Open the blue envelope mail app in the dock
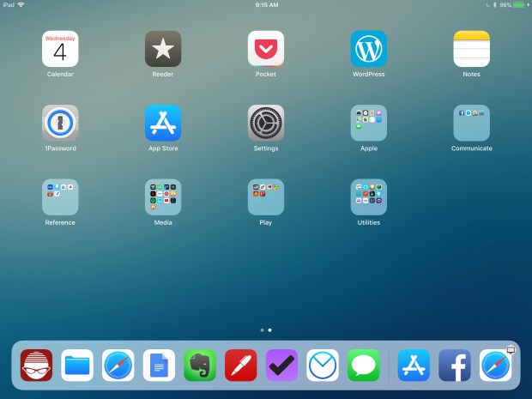Viewport: 532px width, 399px height. [323, 366]
